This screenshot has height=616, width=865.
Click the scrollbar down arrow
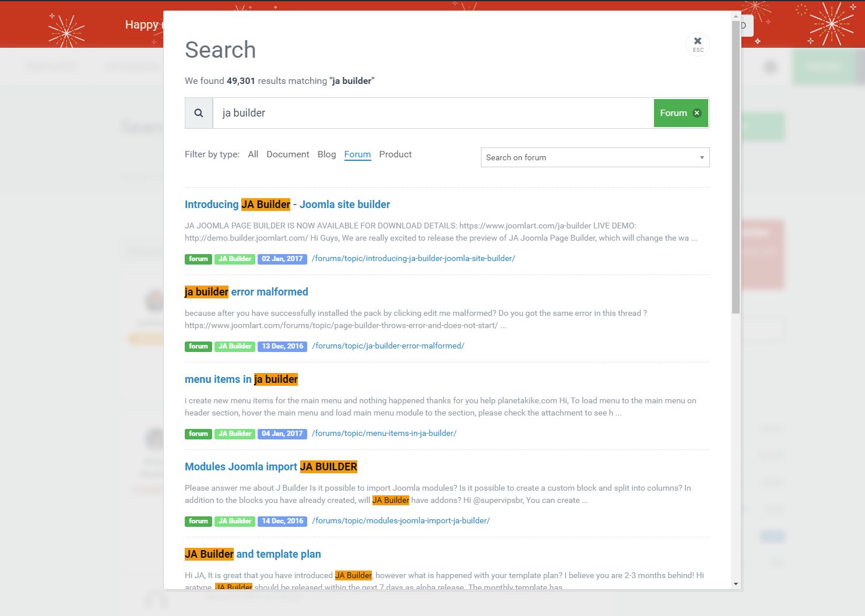coord(736,584)
